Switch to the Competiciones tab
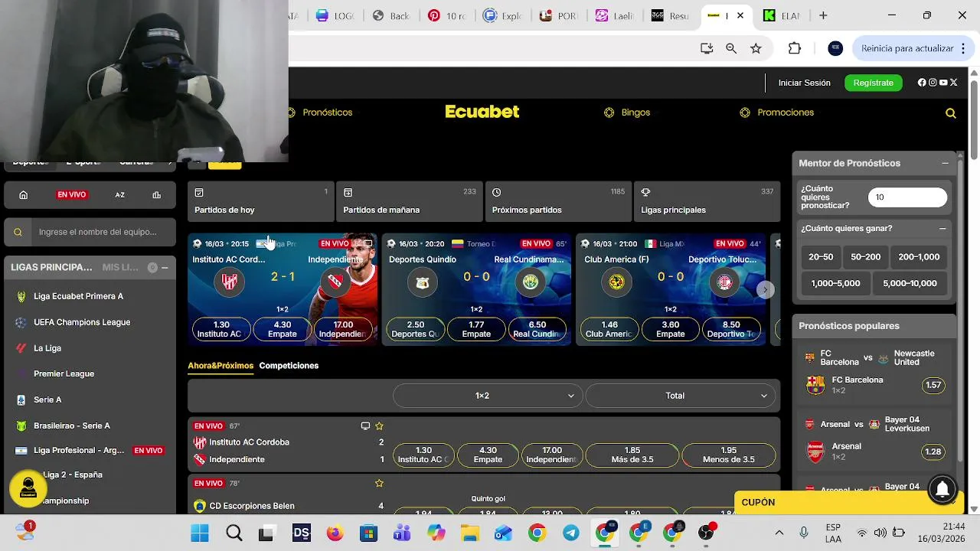 click(289, 366)
